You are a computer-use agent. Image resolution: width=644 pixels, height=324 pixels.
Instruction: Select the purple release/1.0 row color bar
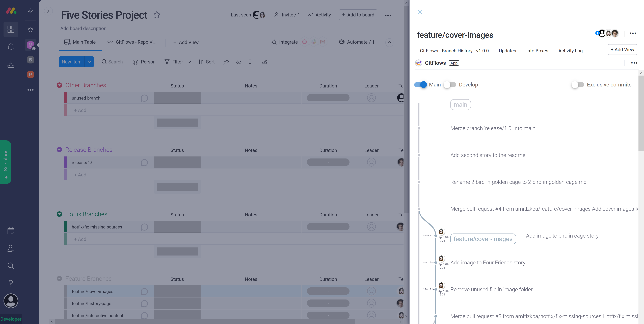[66, 162]
